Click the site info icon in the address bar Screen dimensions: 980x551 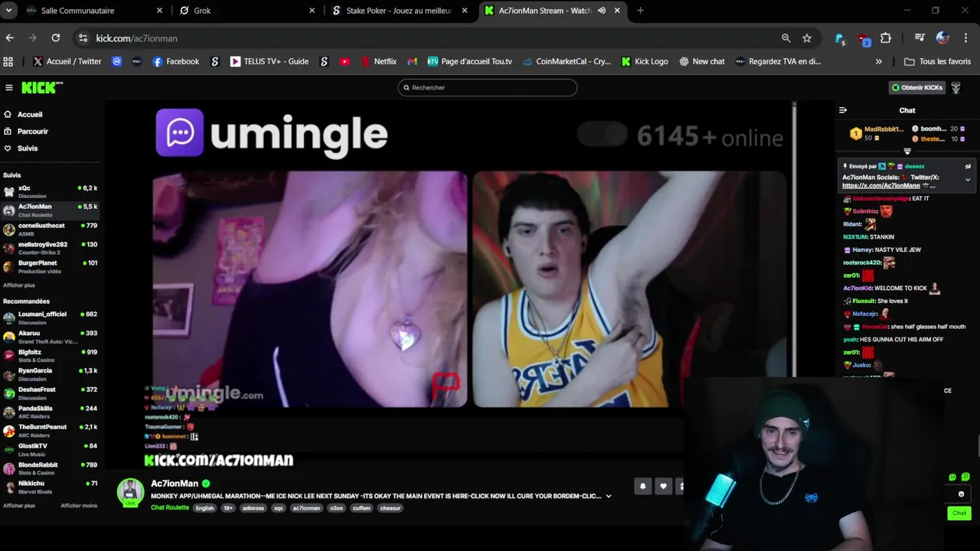pyautogui.click(x=83, y=37)
